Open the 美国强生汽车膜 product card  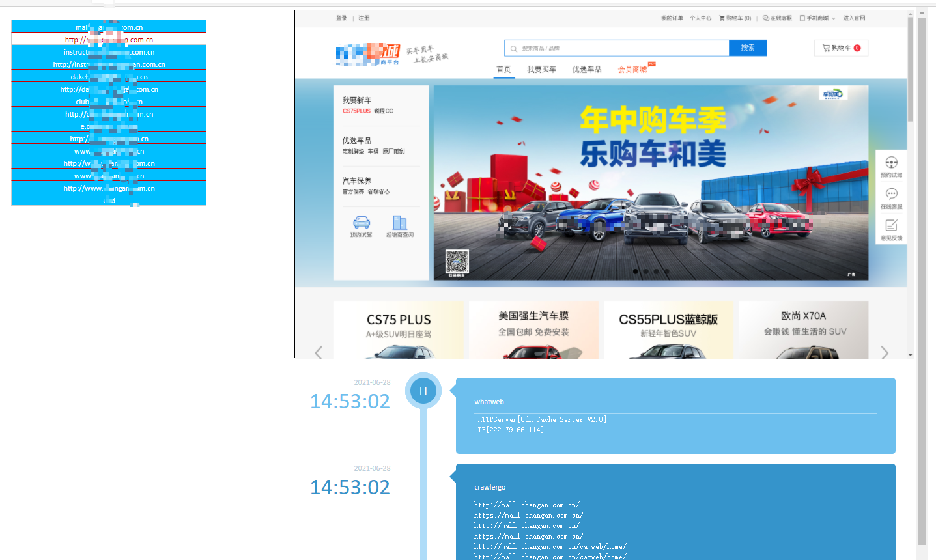[x=533, y=329]
